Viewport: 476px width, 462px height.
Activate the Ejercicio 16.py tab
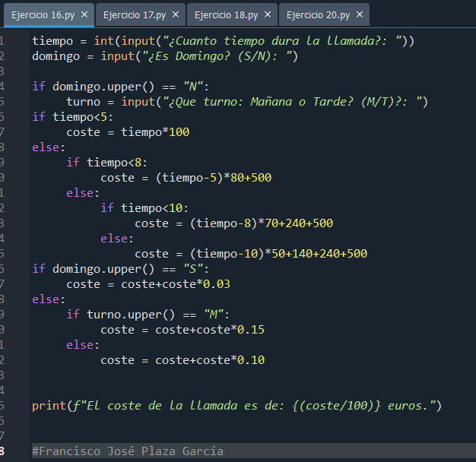tap(43, 14)
